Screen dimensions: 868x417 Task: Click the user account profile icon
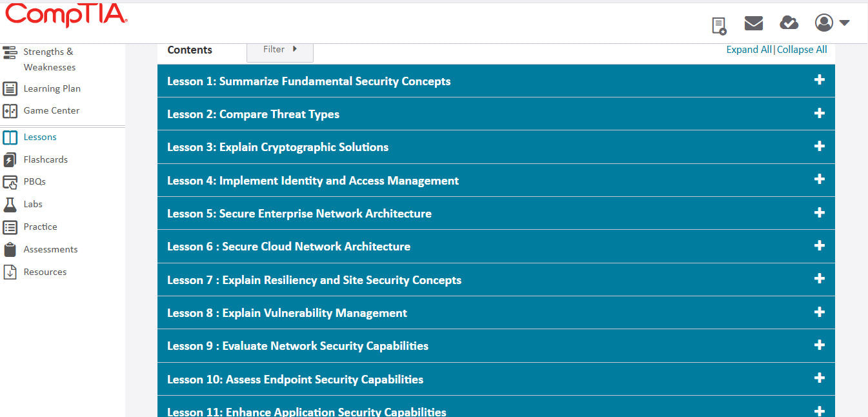pyautogui.click(x=823, y=23)
